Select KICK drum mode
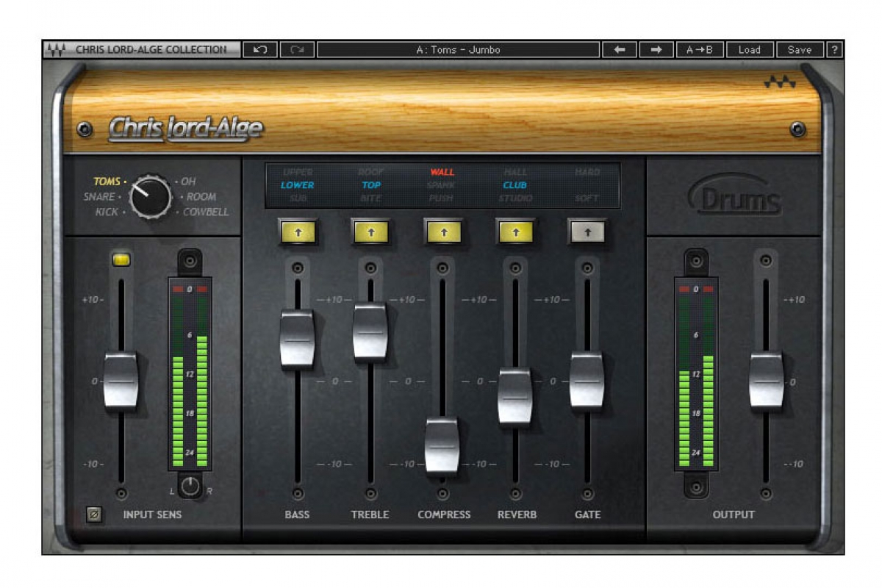This screenshot has height=588, width=882. (107, 212)
